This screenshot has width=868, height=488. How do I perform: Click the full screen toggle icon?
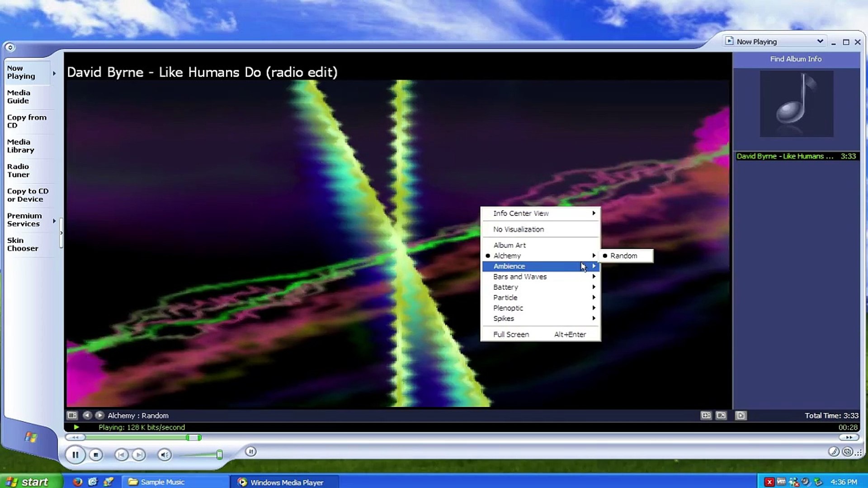(721, 415)
